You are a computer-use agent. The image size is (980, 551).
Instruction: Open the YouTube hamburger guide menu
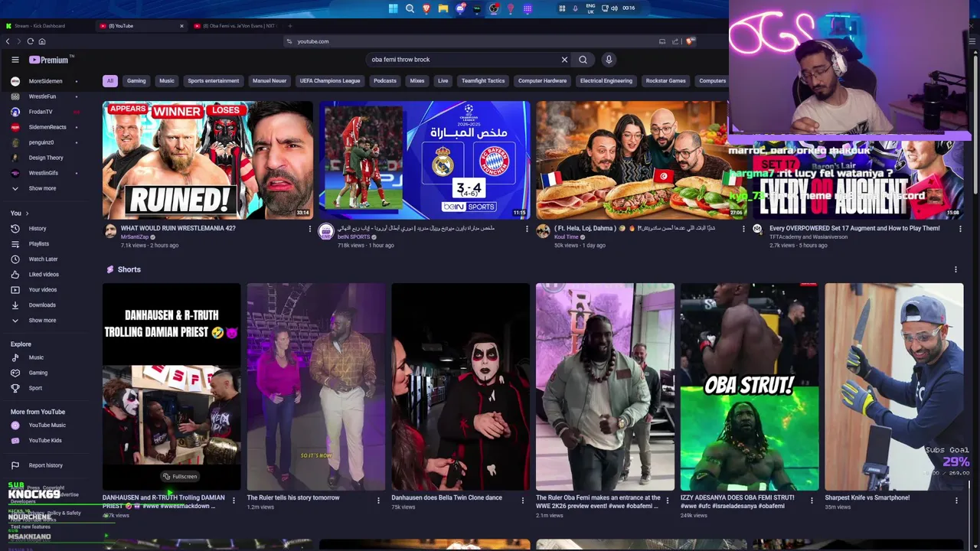pyautogui.click(x=15, y=60)
